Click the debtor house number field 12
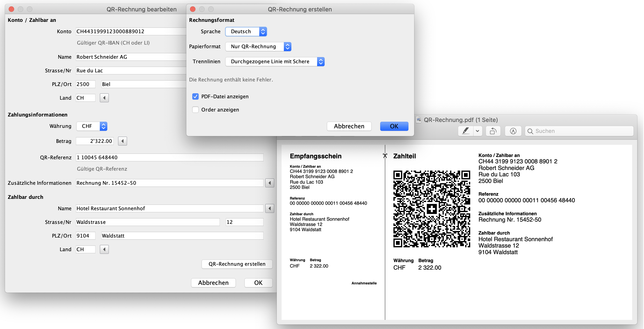The image size is (644, 329). pyautogui.click(x=244, y=222)
